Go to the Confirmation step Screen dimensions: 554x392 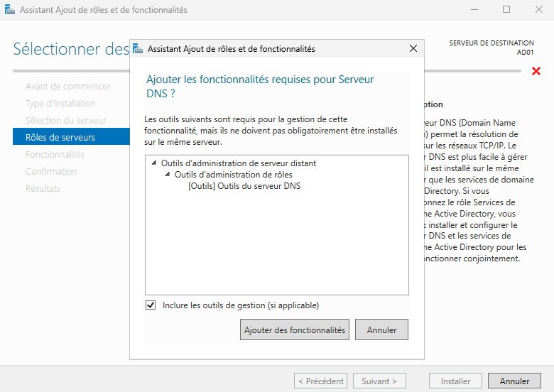(x=51, y=172)
